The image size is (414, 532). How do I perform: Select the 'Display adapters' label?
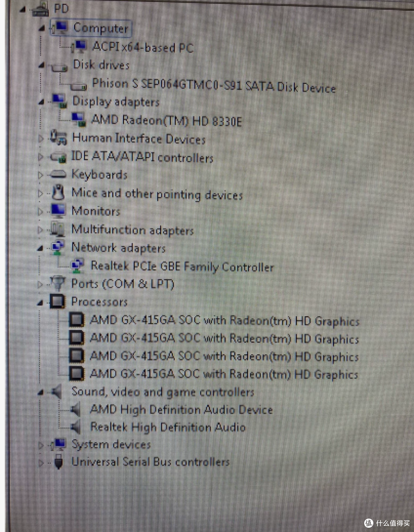click(x=116, y=102)
